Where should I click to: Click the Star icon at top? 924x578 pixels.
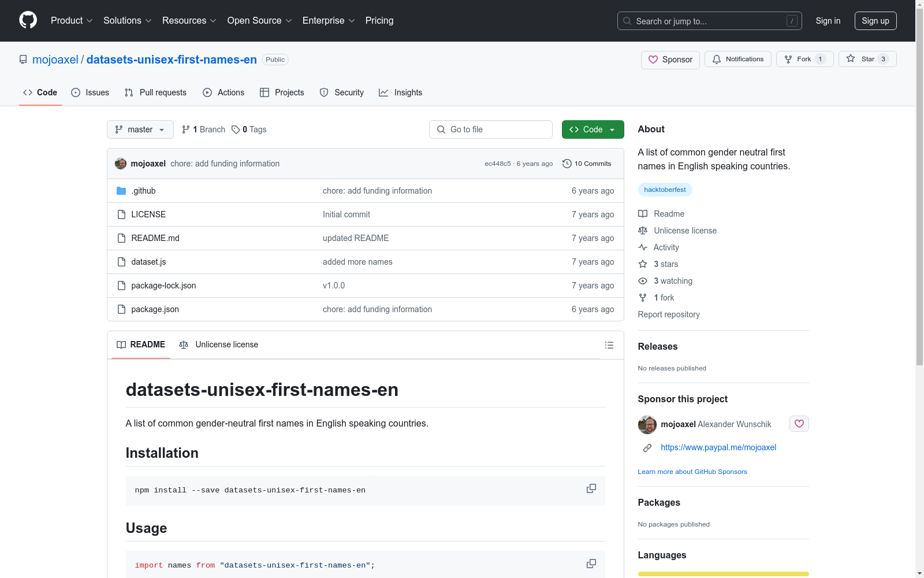click(x=851, y=58)
